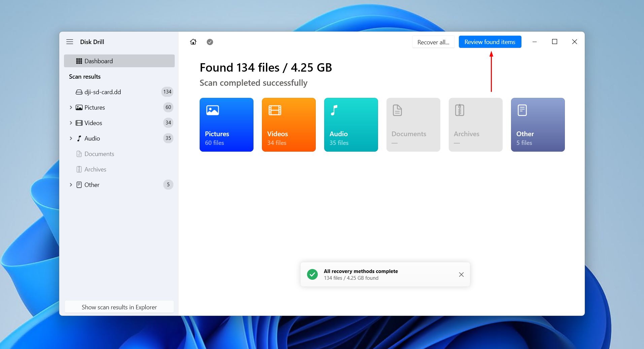Click the green checkmark in the notification
This screenshot has width=644, height=349.
click(x=312, y=274)
